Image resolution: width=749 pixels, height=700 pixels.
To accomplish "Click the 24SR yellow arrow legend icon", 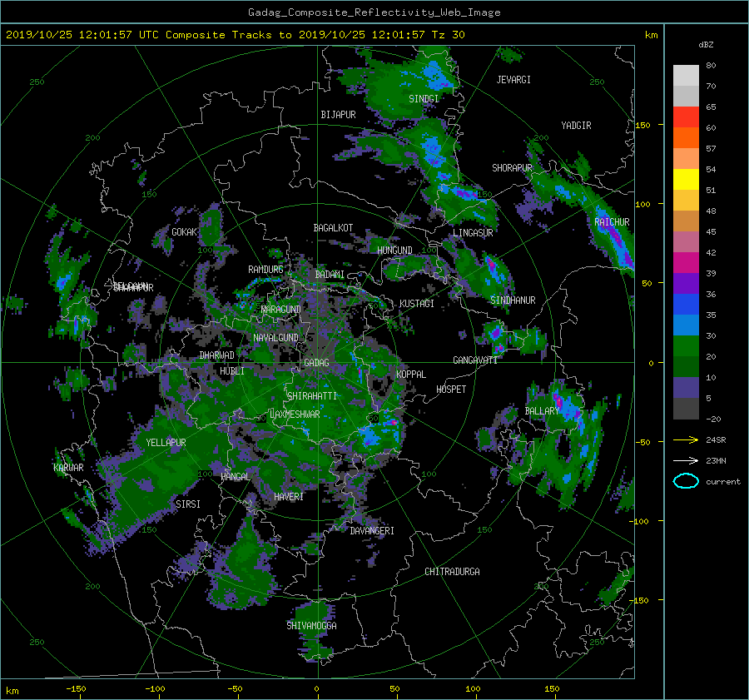I will pos(686,439).
